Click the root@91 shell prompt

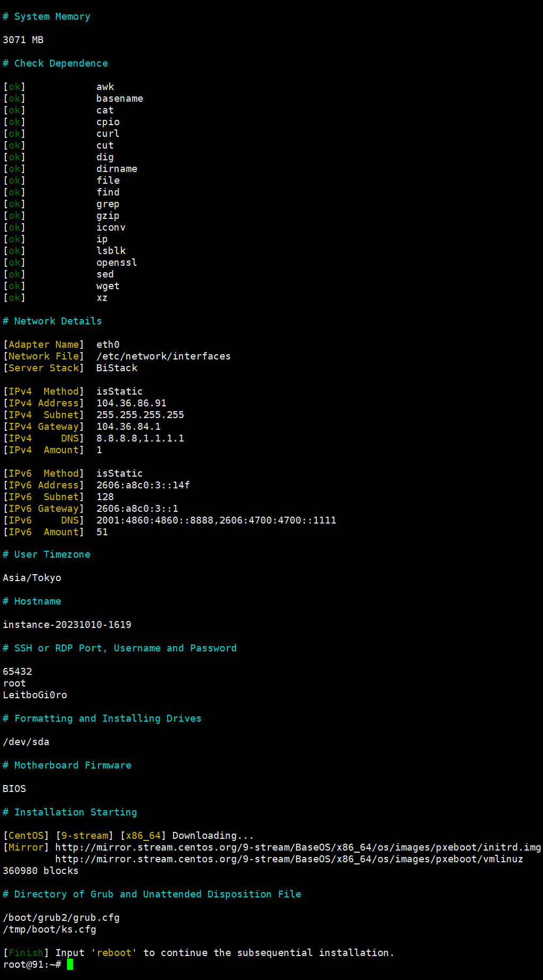[x=31, y=965]
